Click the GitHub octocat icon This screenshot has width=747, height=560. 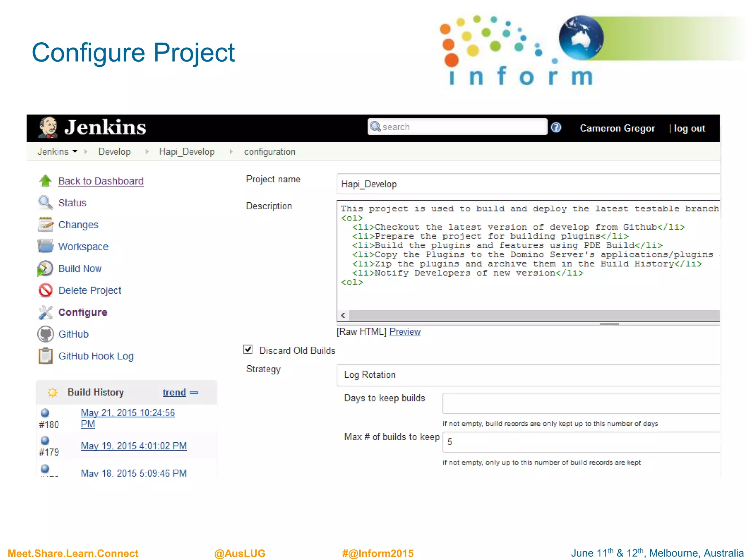click(x=45, y=334)
